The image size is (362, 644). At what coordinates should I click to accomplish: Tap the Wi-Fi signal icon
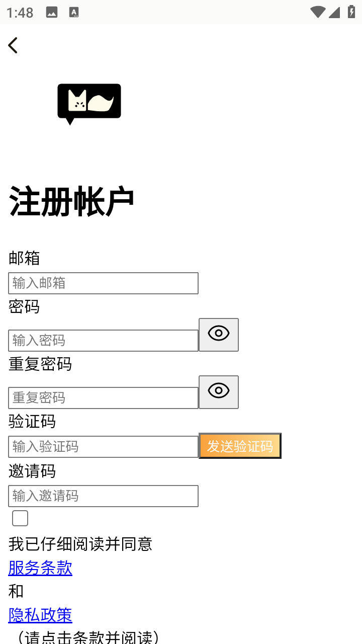317,12
